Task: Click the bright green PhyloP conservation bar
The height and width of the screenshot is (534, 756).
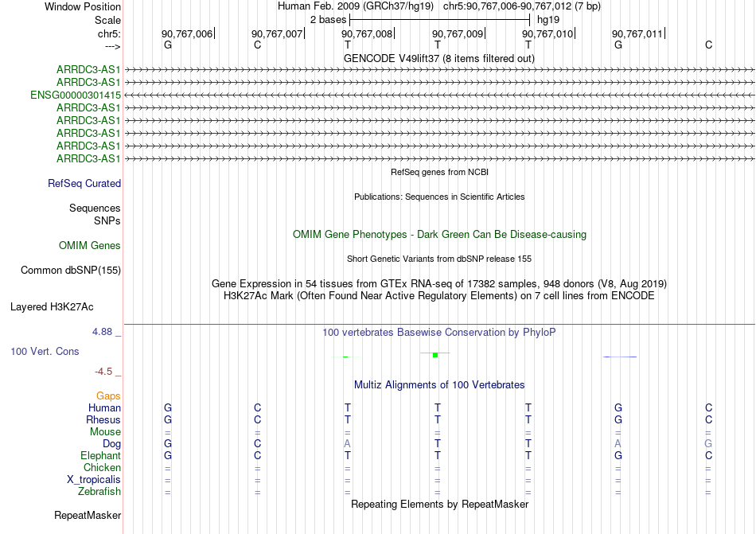Action: point(435,355)
